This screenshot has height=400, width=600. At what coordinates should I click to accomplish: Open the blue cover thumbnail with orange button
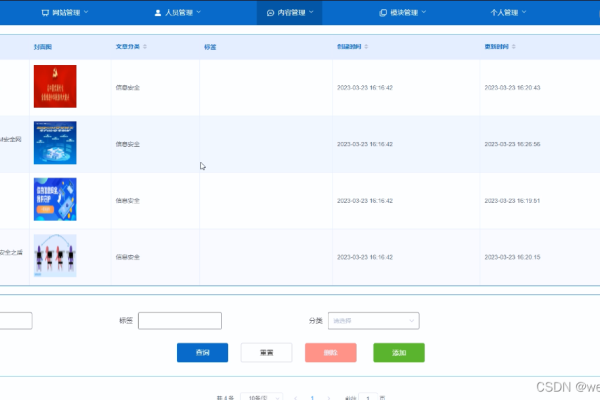pyautogui.click(x=55, y=199)
